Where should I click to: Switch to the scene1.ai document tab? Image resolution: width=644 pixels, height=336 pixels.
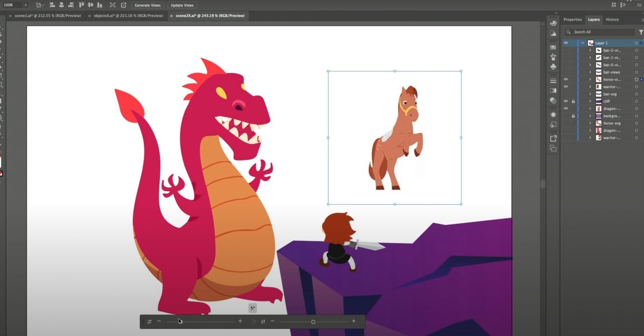(47, 16)
